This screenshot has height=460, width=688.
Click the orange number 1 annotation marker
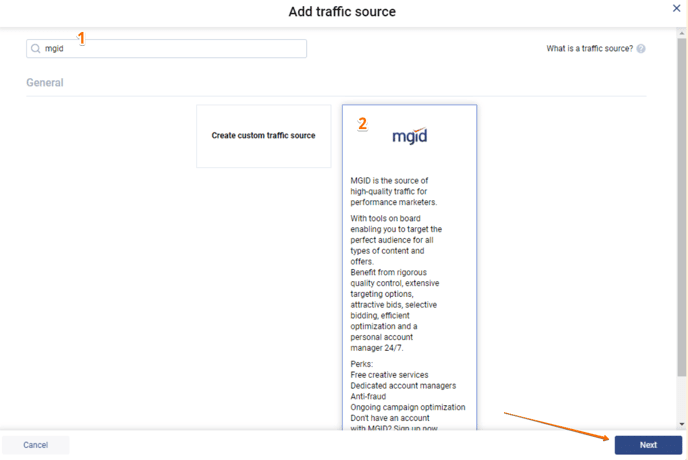pos(81,38)
